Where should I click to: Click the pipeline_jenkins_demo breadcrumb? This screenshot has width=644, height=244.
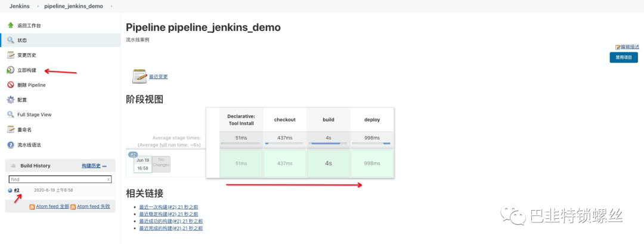coord(73,6)
